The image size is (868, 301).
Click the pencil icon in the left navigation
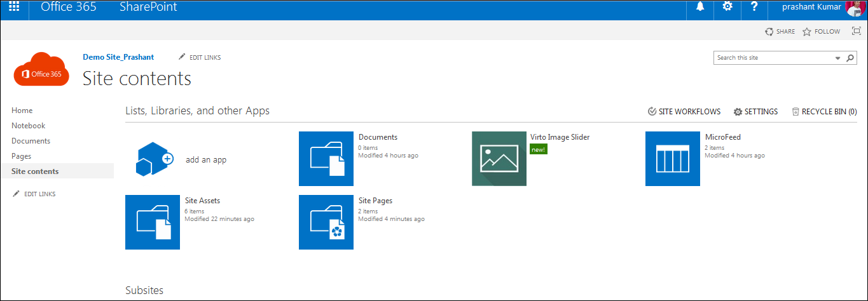click(16, 194)
